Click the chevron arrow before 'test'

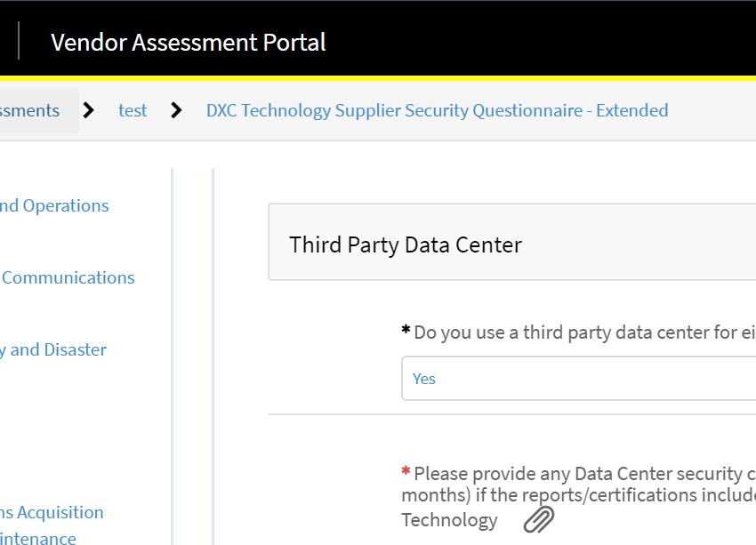[88, 110]
